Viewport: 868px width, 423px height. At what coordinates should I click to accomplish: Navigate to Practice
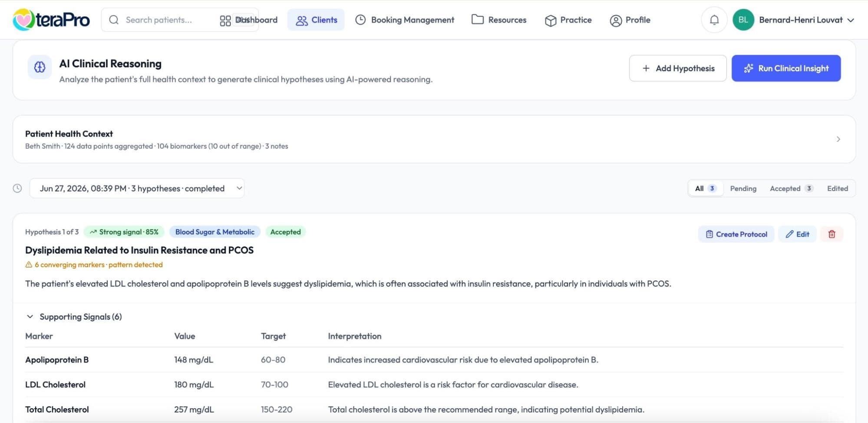pos(568,20)
